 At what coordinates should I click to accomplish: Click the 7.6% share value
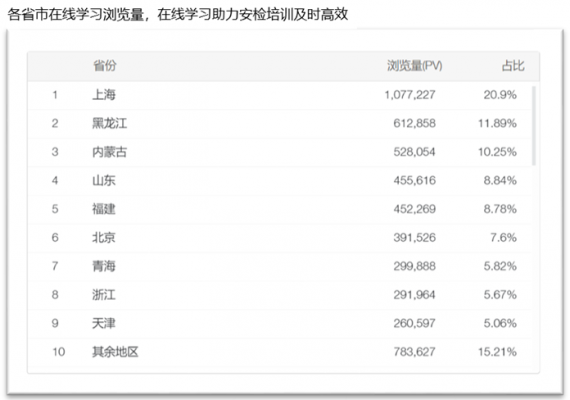coord(503,237)
